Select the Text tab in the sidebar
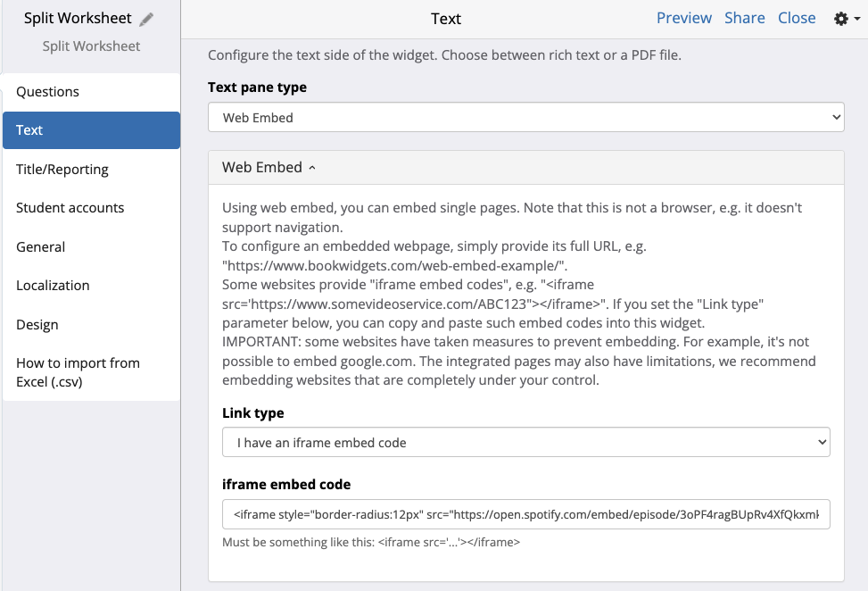The width and height of the screenshot is (868, 591). (29, 130)
